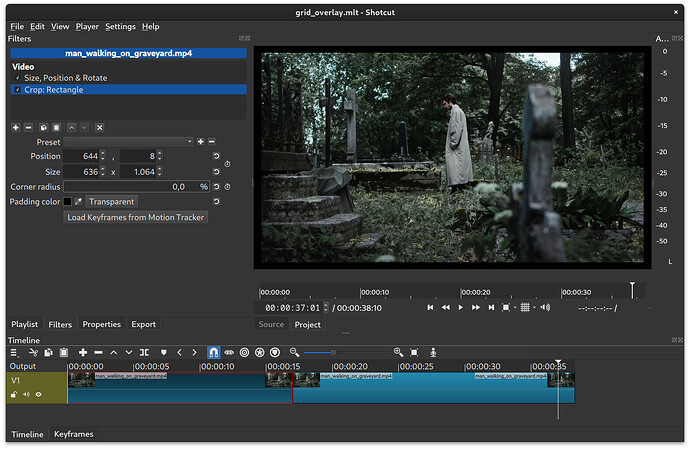Open the Help menu
690x449 pixels.
pyautogui.click(x=150, y=26)
